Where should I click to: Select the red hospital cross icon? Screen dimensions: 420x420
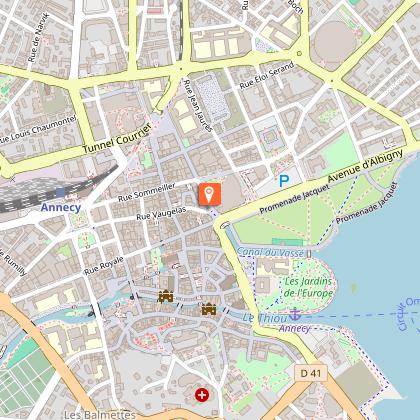point(202,395)
